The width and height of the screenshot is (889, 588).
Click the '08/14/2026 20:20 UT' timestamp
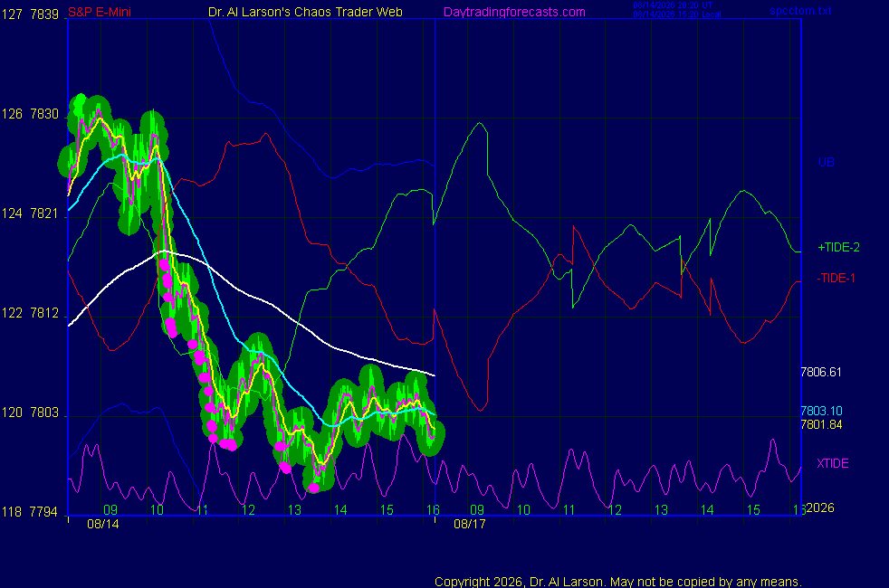point(673,5)
